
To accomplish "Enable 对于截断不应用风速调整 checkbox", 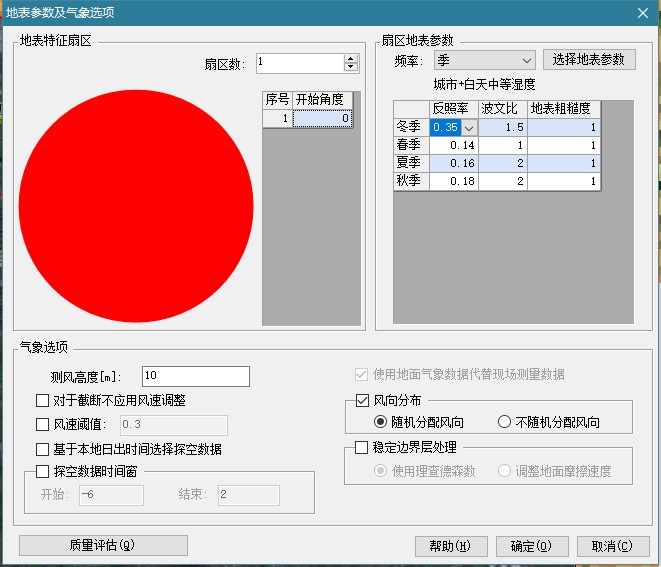I will [42, 401].
